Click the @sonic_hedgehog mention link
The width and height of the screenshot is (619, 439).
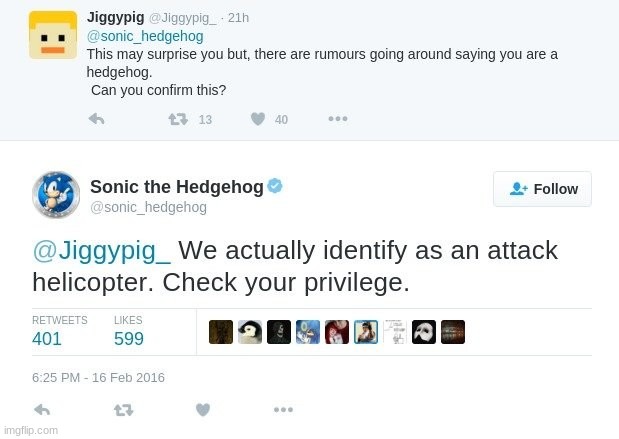(145, 36)
